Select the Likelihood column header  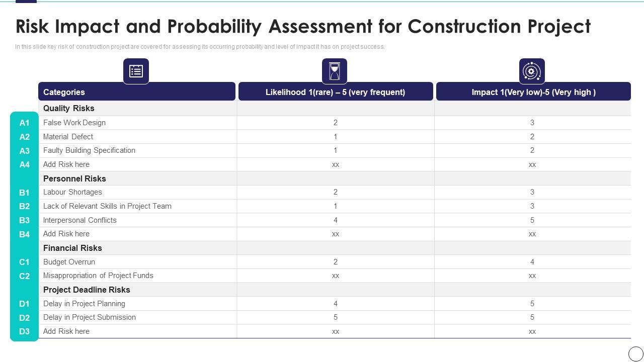point(335,92)
